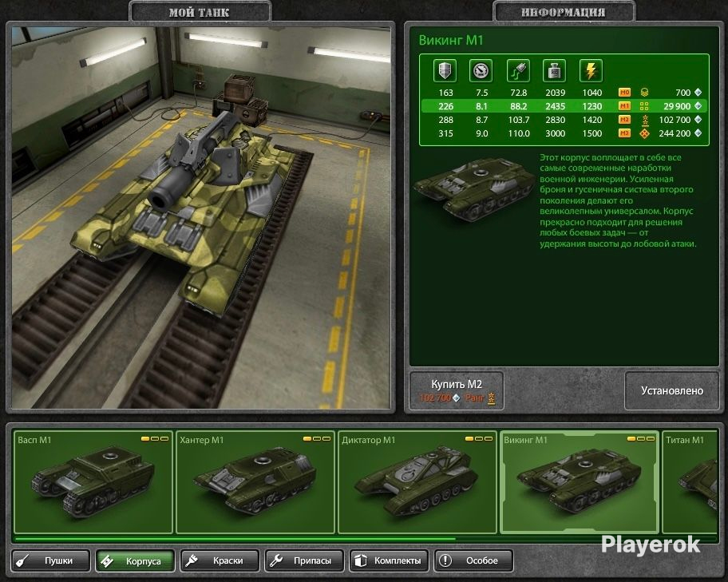Click the M0 weight value 2039
Viewport: 728px width, 582px height.
coord(556,93)
